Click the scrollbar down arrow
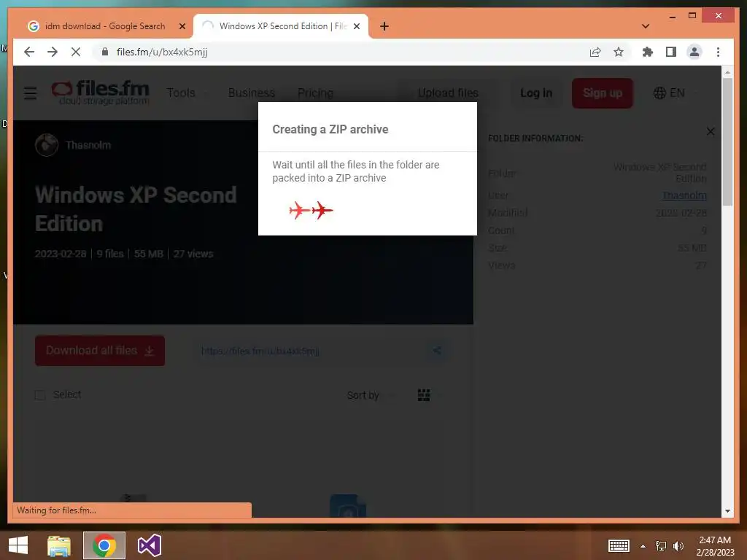747x560 pixels. [727, 511]
